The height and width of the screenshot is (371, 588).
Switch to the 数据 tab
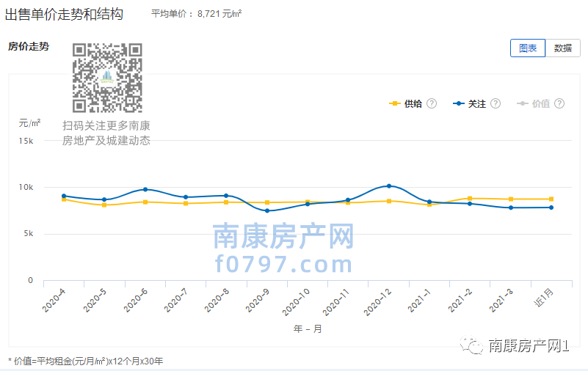562,48
